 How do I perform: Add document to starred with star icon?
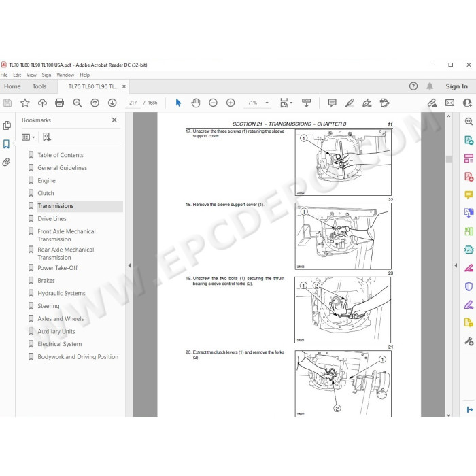[x=25, y=103]
